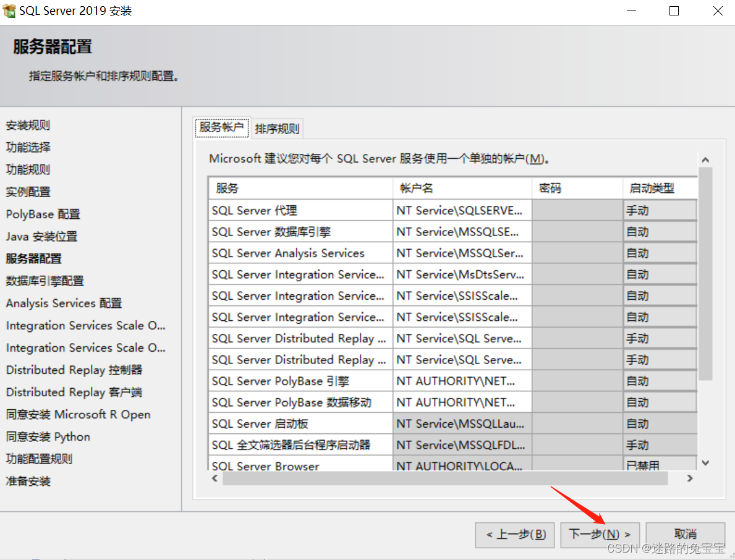Viewport: 735px width, 560px height.
Task: Select the Java 安装位置 step
Action: [41, 237]
